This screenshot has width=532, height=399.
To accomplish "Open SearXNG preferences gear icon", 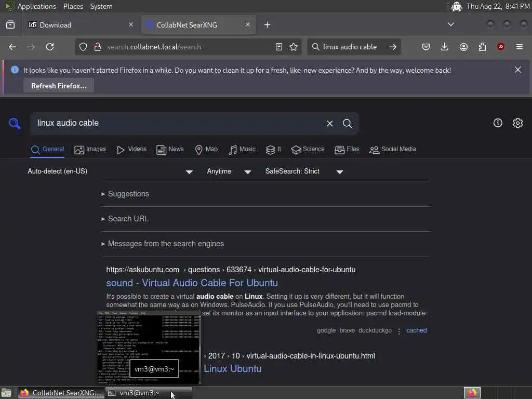I will point(518,123).
